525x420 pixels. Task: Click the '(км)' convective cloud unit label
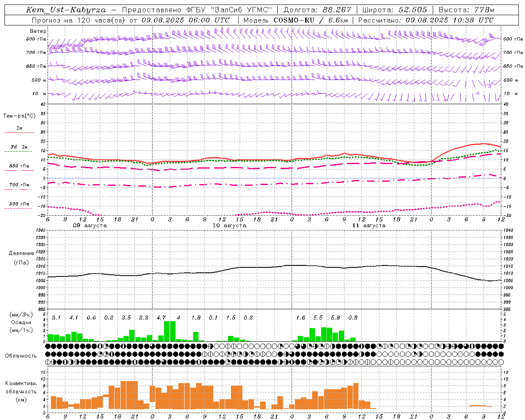(21, 399)
